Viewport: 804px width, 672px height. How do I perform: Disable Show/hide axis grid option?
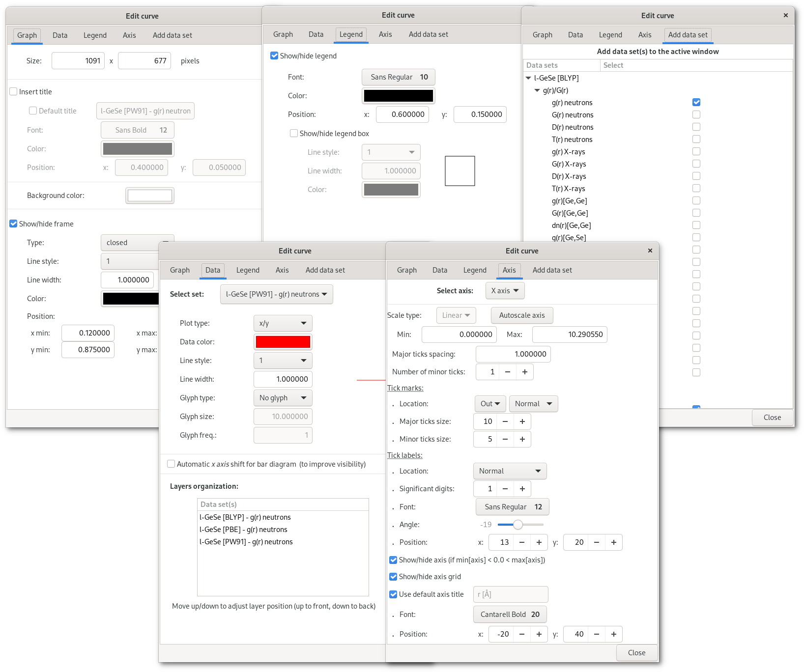[x=393, y=577]
